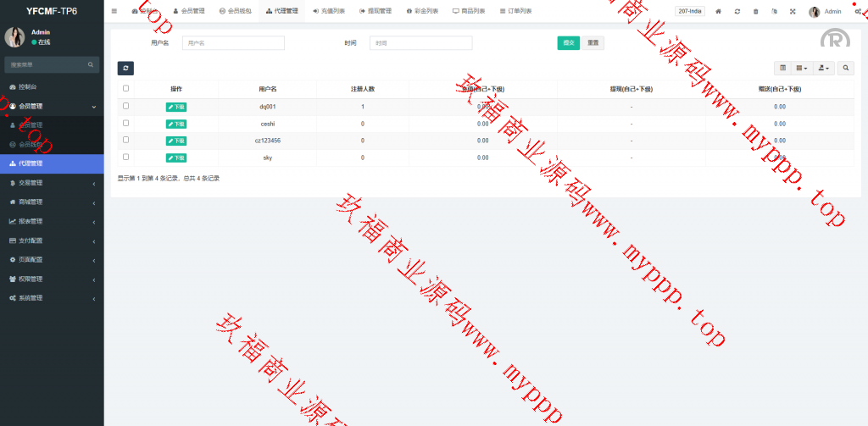
Task: Tick the checkbox for user ceshi
Action: click(126, 123)
